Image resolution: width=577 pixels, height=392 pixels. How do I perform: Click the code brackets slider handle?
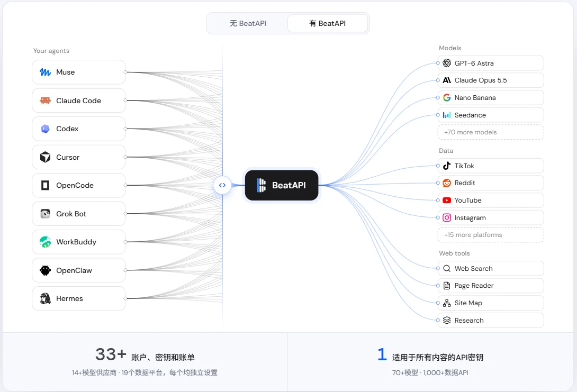pos(222,185)
